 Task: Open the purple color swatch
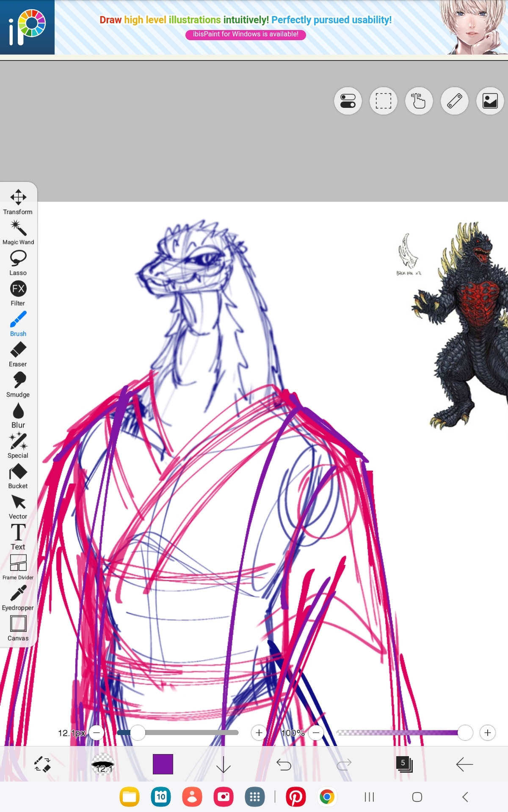(x=163, y=764)
